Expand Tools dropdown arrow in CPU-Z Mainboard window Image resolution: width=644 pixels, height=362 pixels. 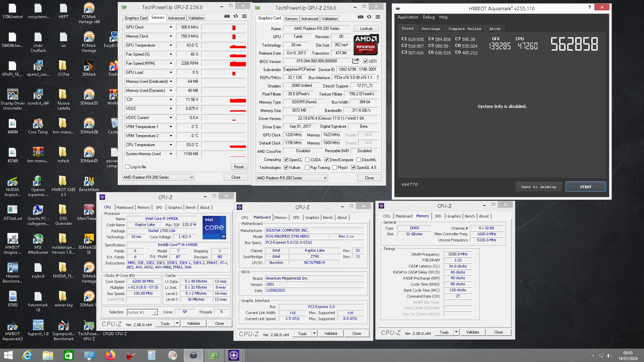point(314,334)
